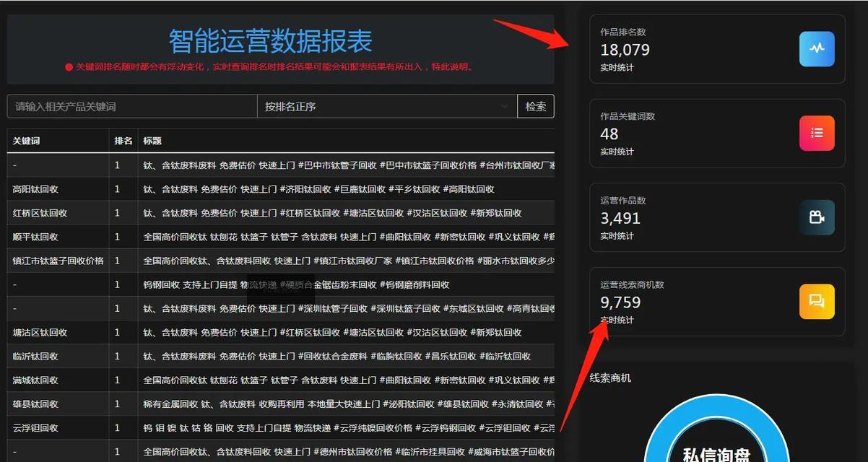Image resolution: width=868 pixels, height=462 pixels.
Task: Select the 红桥区钛回收 keyword cell
Action: (x=58, y=213)
